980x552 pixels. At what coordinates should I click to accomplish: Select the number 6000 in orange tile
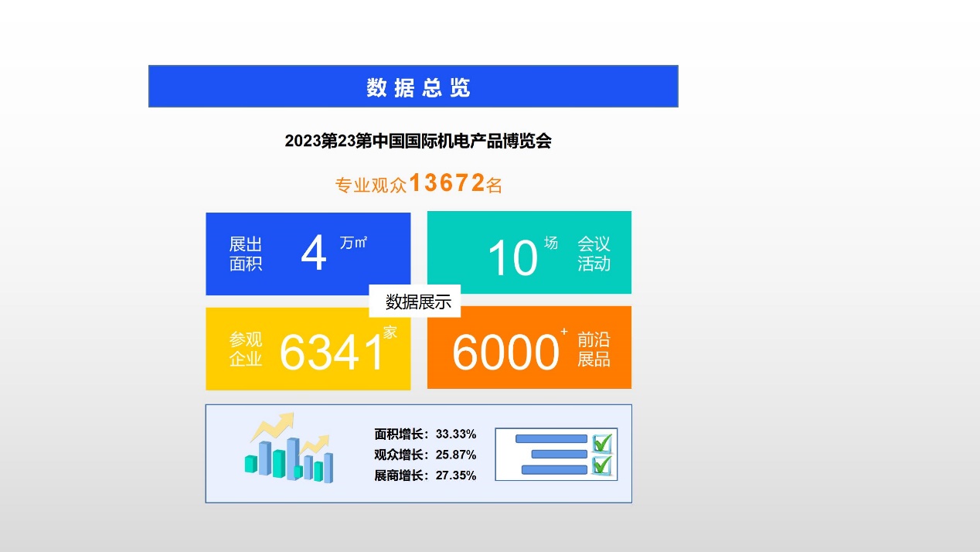505,353
